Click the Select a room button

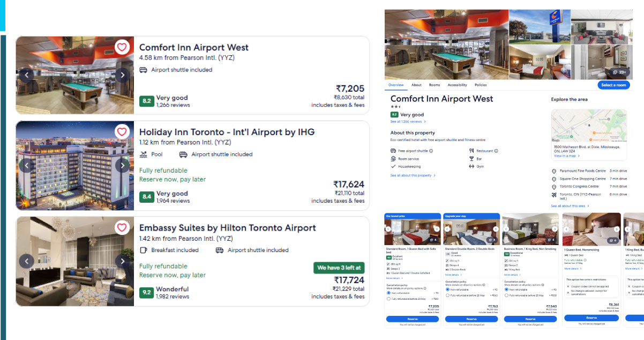(613, 85)
